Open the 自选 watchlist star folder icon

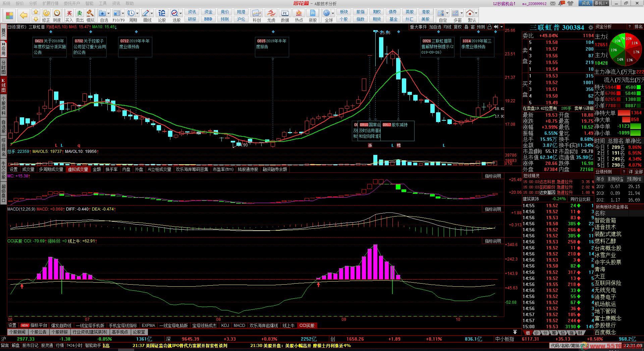[103, 13]
